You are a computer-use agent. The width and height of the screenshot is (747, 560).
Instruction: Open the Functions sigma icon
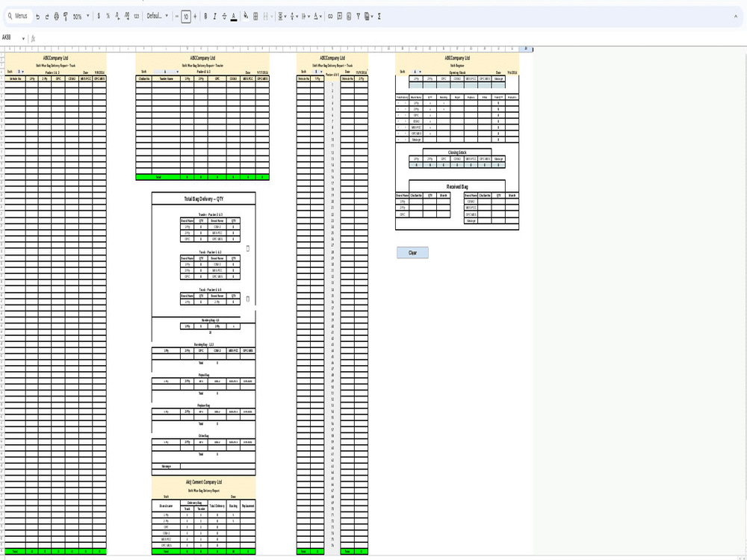pos(379,16)
